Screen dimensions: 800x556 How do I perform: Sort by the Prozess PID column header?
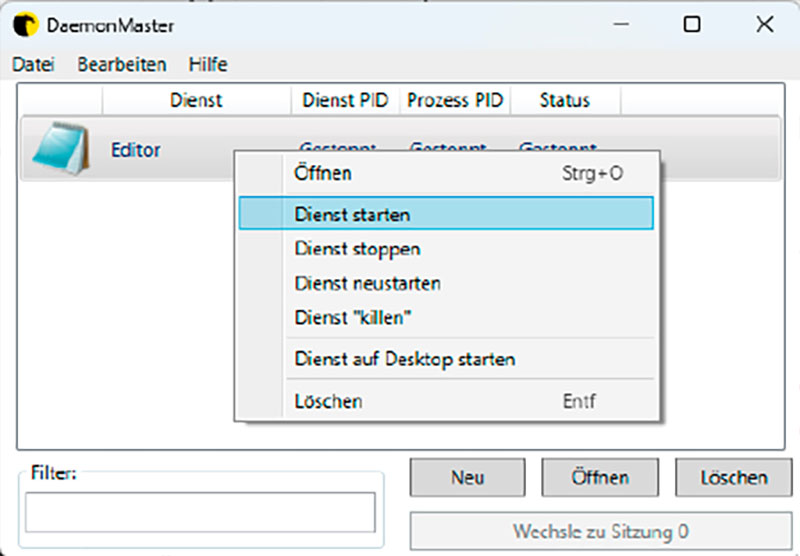(455, 100)
